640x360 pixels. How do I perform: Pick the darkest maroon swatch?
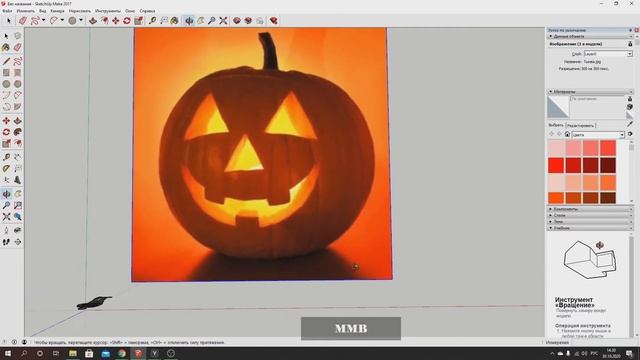point(608,165)
